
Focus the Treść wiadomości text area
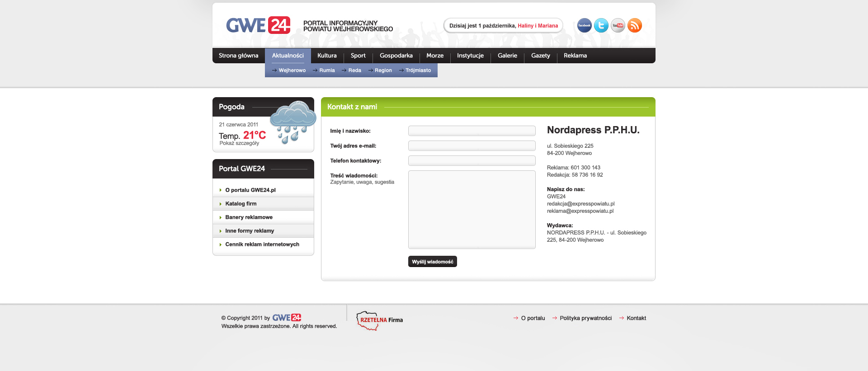pos(472,210)
